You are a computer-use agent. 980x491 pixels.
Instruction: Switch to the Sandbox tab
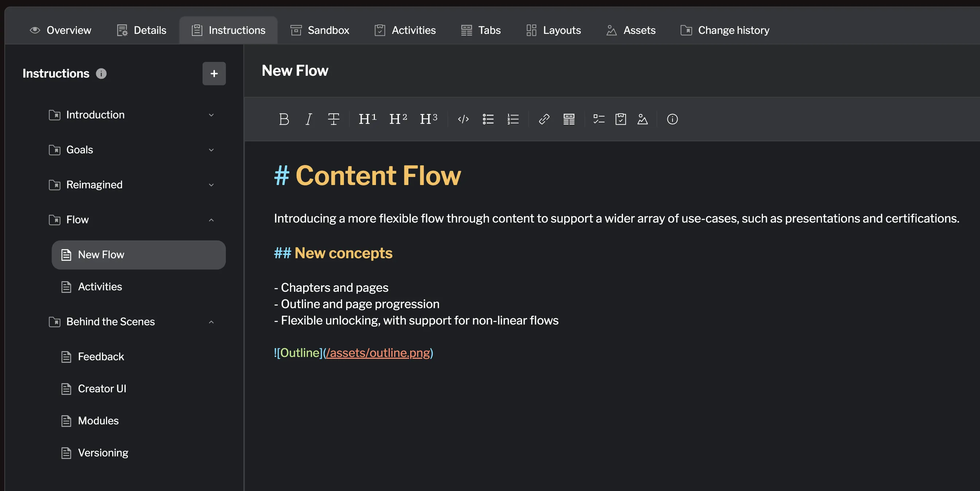(x=320, y=30)
